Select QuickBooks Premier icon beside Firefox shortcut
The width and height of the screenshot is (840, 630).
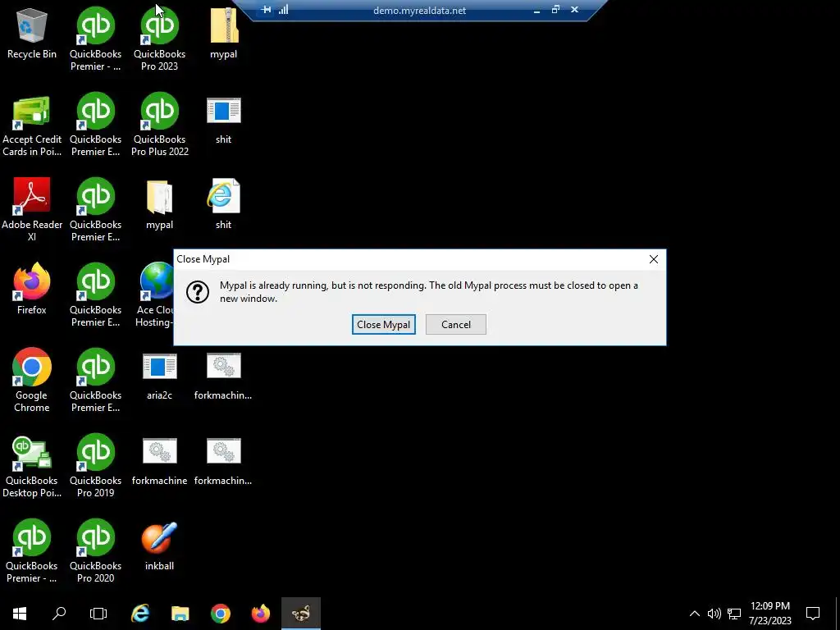click(x=95, y=295)
